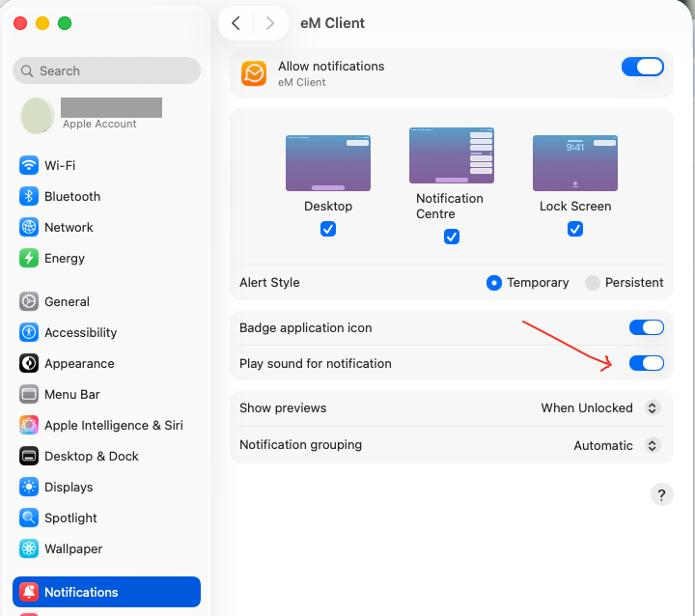
Task: Open the Show previews dropdown
Action: coord(598,407)
